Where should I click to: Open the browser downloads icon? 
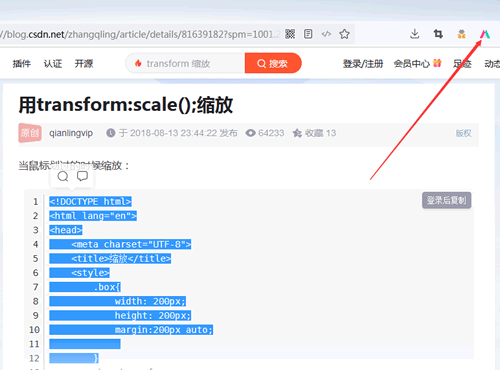(415, 34)
